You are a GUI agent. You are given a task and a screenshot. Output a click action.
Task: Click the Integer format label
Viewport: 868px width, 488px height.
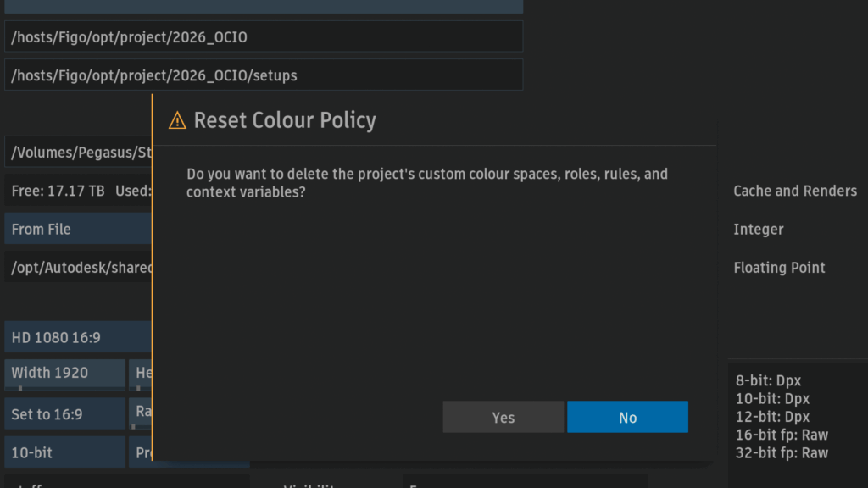coord(759,229)
